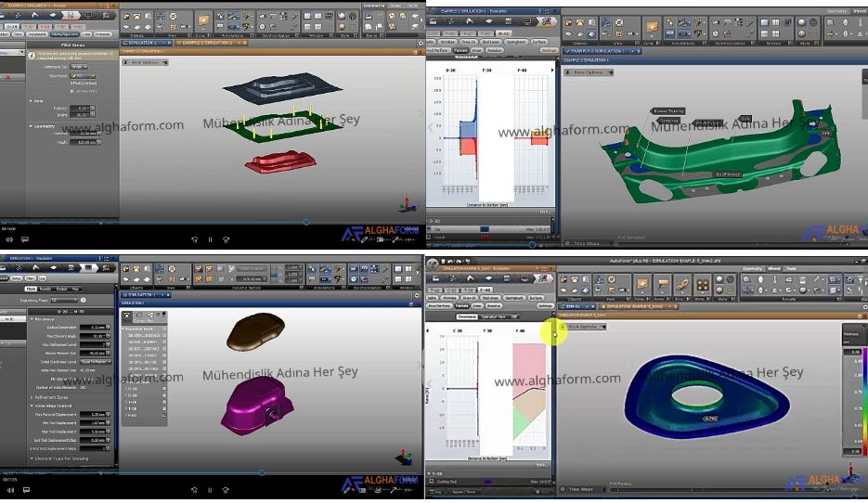Open View Options dropdown in top-left viewport

[x=146, y=62]
